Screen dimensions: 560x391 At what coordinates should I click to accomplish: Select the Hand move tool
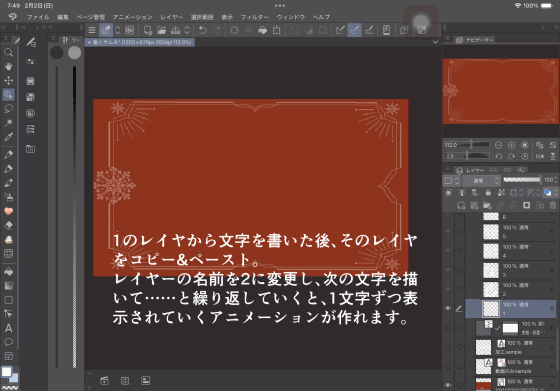(x=8, y=66)
